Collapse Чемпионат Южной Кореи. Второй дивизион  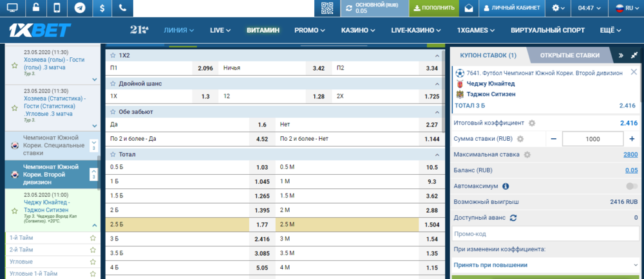(x=93, y=174)
